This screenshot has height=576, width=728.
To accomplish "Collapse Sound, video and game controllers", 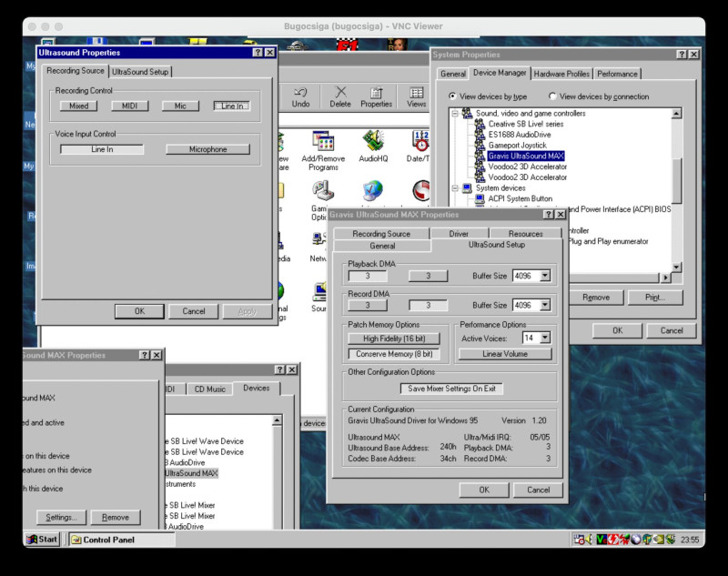I will tap(455, 113).
